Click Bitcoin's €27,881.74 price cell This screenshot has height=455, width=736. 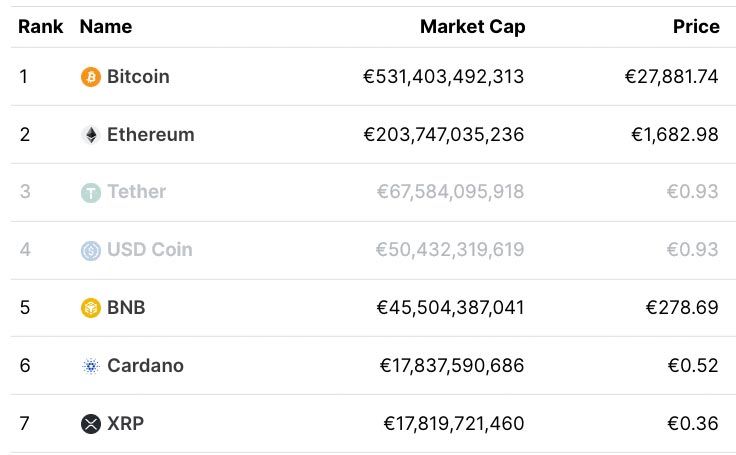point(671,77)
